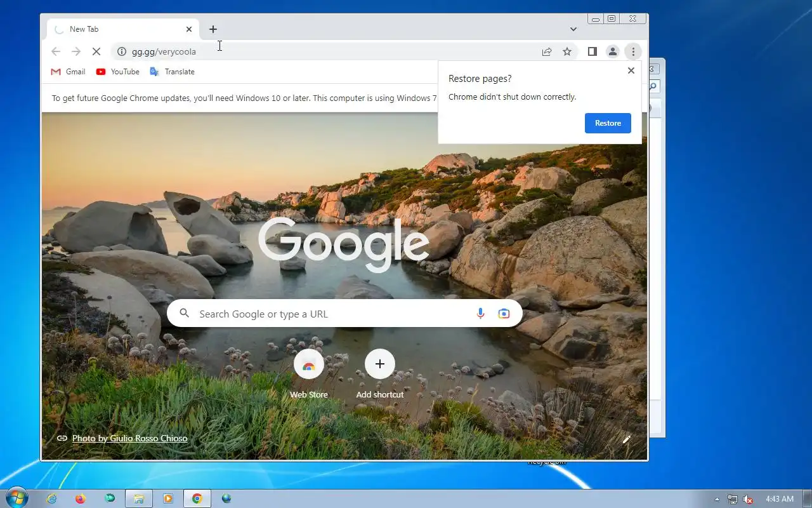
Task: Click the Google logo
Action: [343, 244]
